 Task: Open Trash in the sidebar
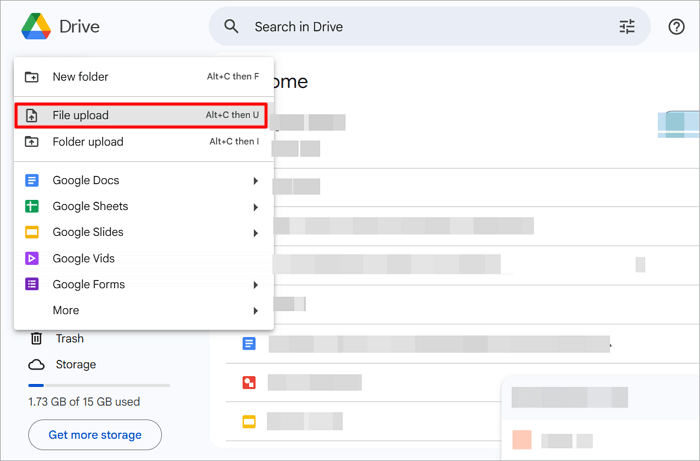pos(69,338)
